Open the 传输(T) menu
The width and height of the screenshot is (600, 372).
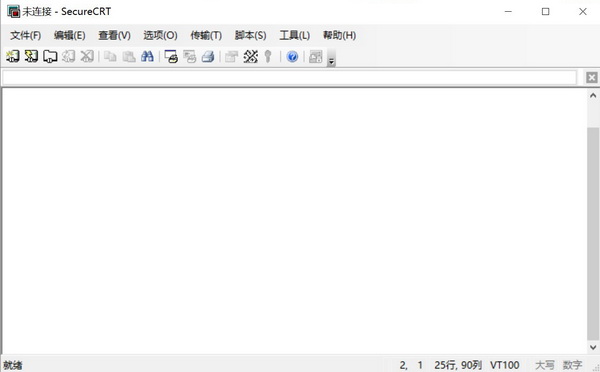click(x=206, y=36)
